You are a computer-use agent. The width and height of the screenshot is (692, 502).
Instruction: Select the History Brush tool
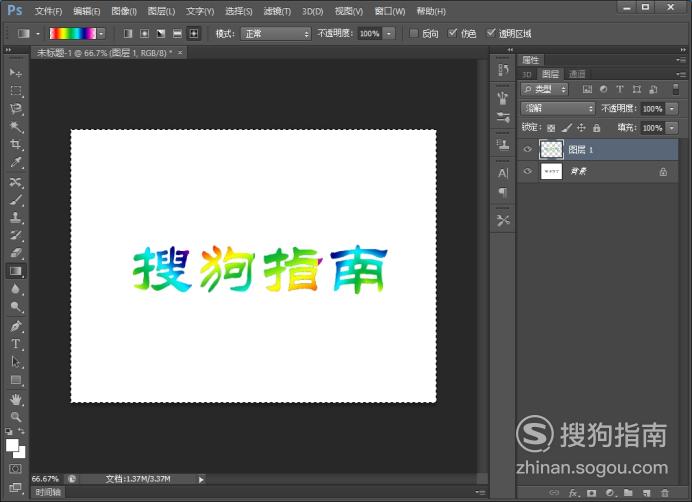pyautogui.click(x=16, y=235)
